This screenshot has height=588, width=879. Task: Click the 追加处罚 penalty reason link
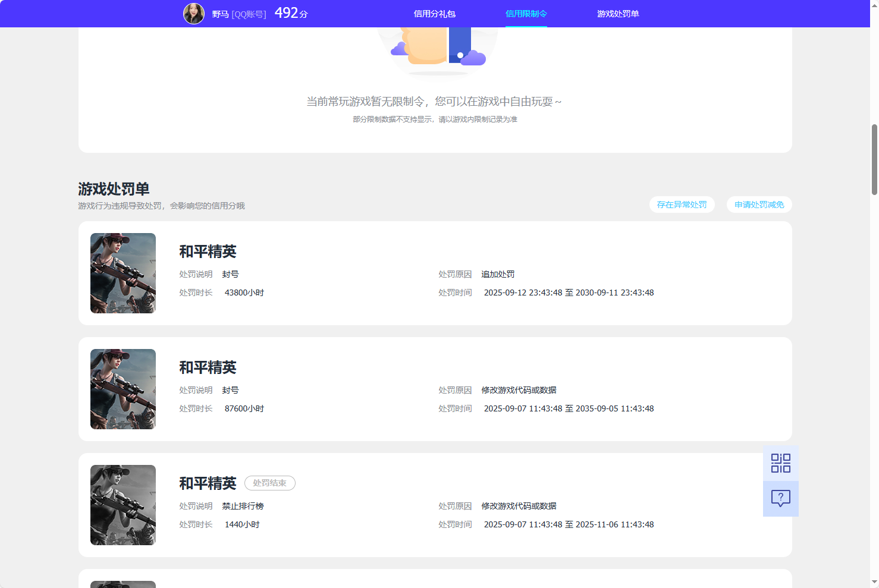coord(498,274)
